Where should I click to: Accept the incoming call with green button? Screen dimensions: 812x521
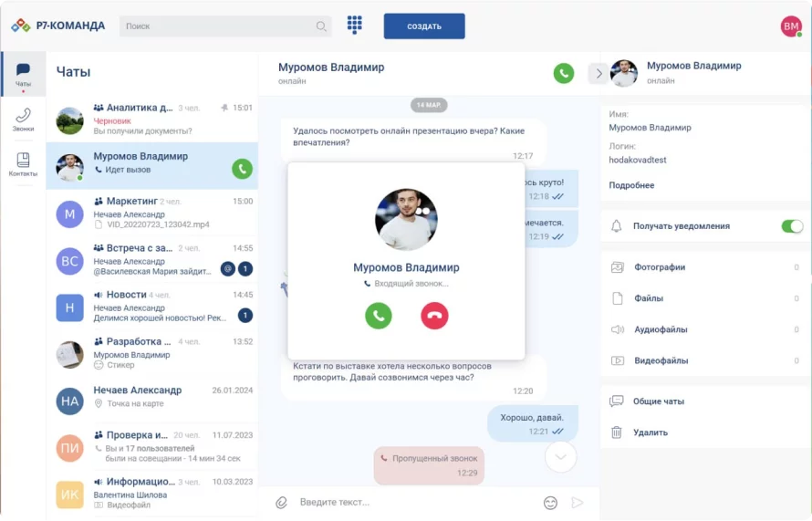coord(379,316)
